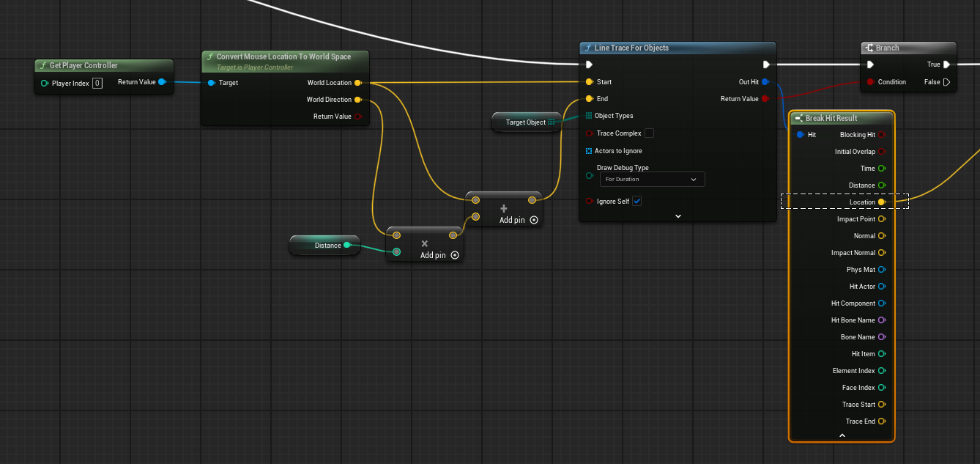
Task: Click the Target Object array output pin
Action: (x=552, y=122)
